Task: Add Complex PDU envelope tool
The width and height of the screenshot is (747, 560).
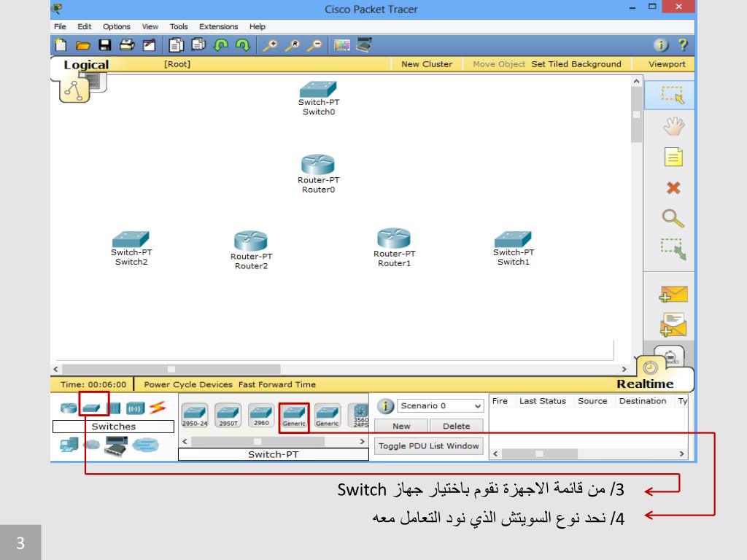Action: pos(673,324)
